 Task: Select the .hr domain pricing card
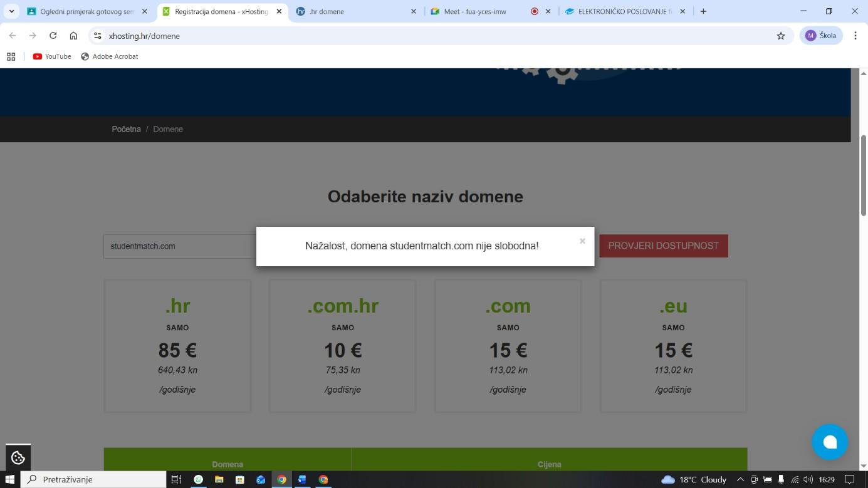pos(177,346)
